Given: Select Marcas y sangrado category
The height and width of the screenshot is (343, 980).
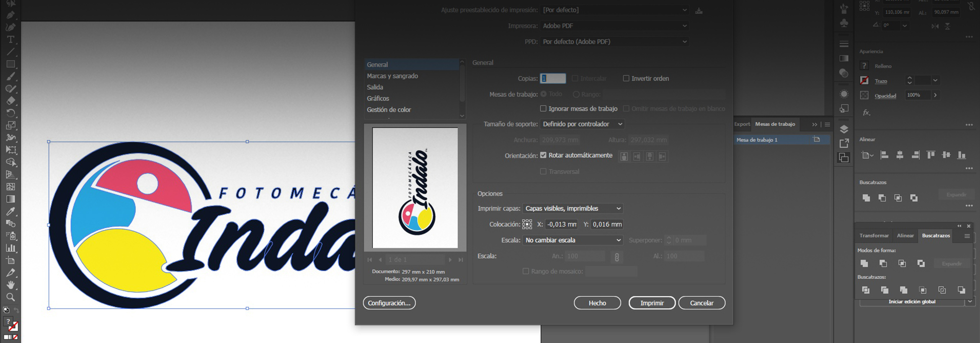Looking at the screenshot, I should pos(392,76).
